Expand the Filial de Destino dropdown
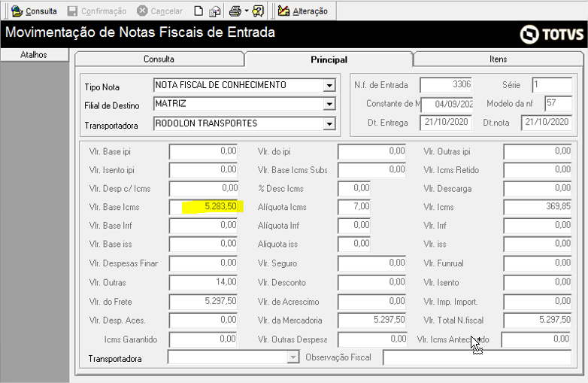 329,104
